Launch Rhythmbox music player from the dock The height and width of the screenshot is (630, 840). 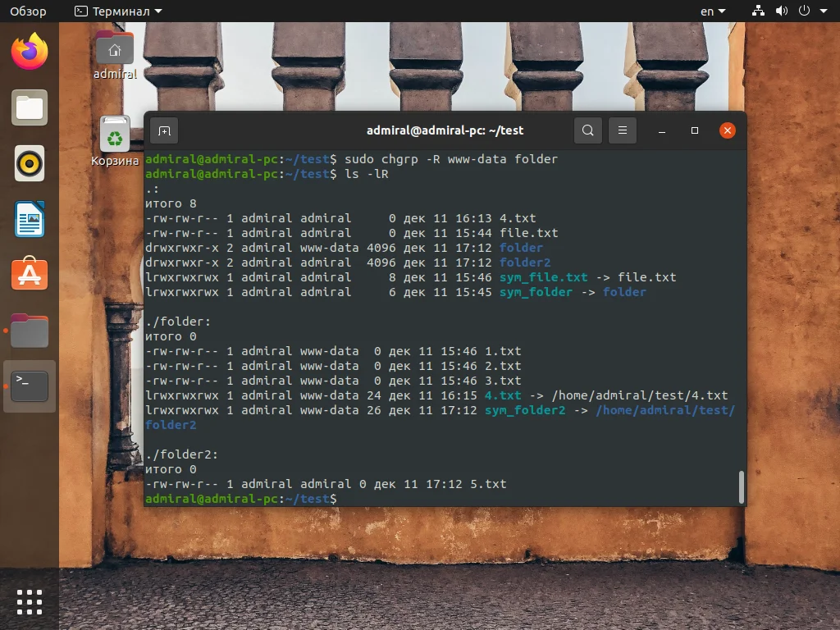click(30, 163)
